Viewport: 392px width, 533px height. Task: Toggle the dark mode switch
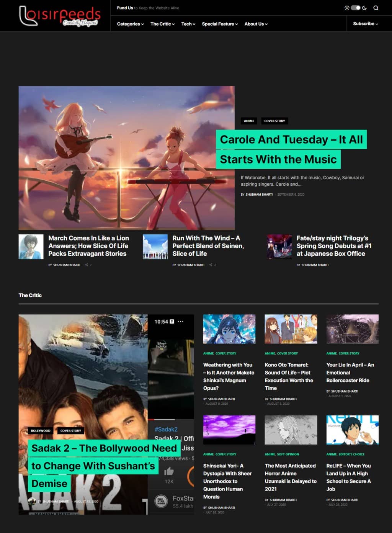tap(356, 8)
